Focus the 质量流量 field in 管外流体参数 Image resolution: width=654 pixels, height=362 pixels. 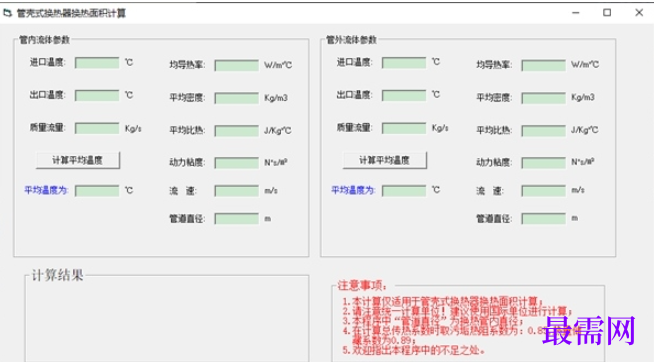point(404,128)
